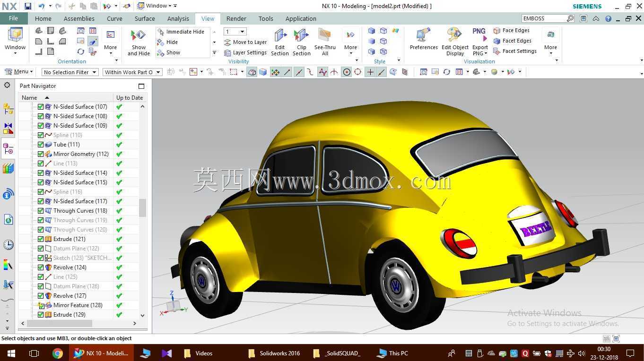Viewport: 644px width, 361px height.
Task: Sort by the Name column header
Action: coord(66,97)
